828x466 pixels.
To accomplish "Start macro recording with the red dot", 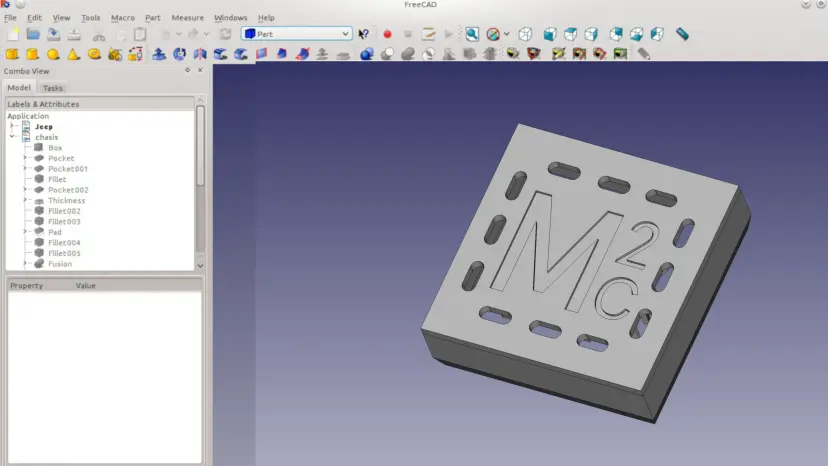I will pyautogui.click(x=387, y=34).
